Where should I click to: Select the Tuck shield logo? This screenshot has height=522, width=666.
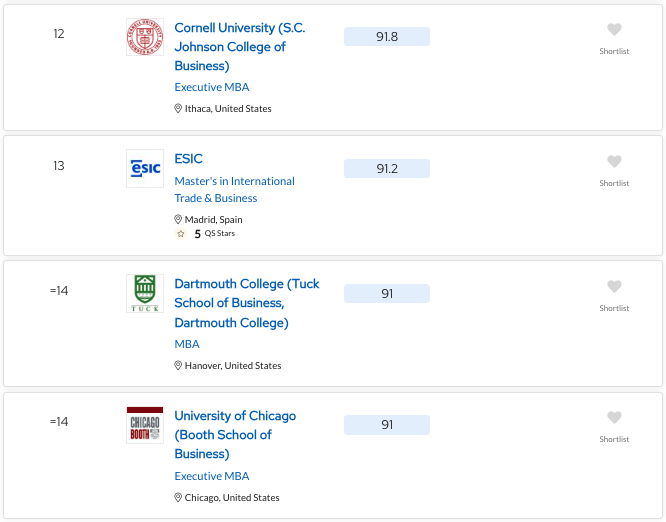click(x=145, y=293)
